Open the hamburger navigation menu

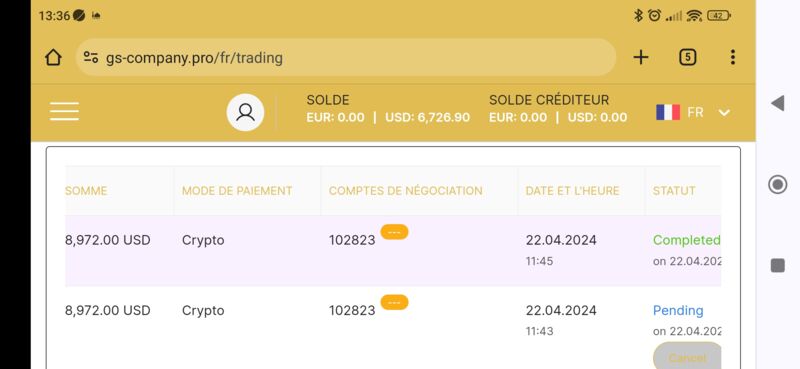[x=64, y=111]
